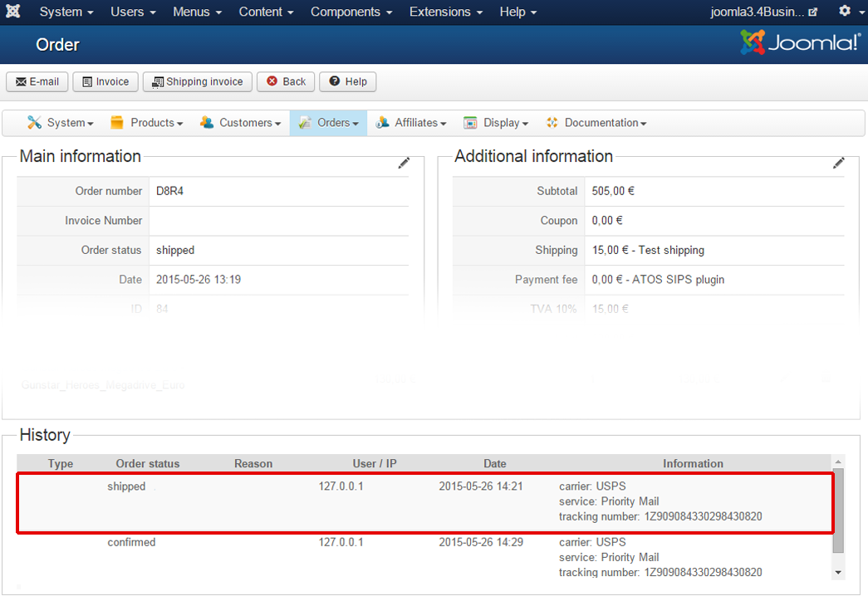This screenshot has height=601, width=868.
Task: Click the Joomla! brand logo
Action: (x=800, y=42)
